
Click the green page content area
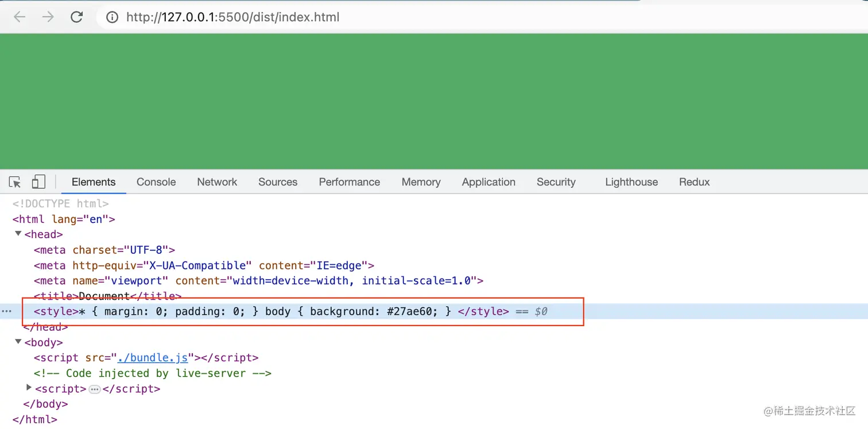click(x=434, y=101)
